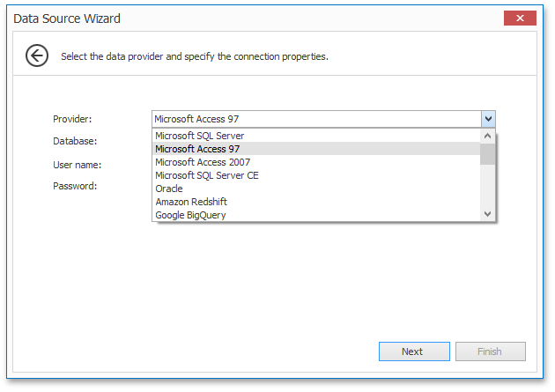555x392 pixels.
Task: Close the Data Source Wizard window
Action: [520, 18]
